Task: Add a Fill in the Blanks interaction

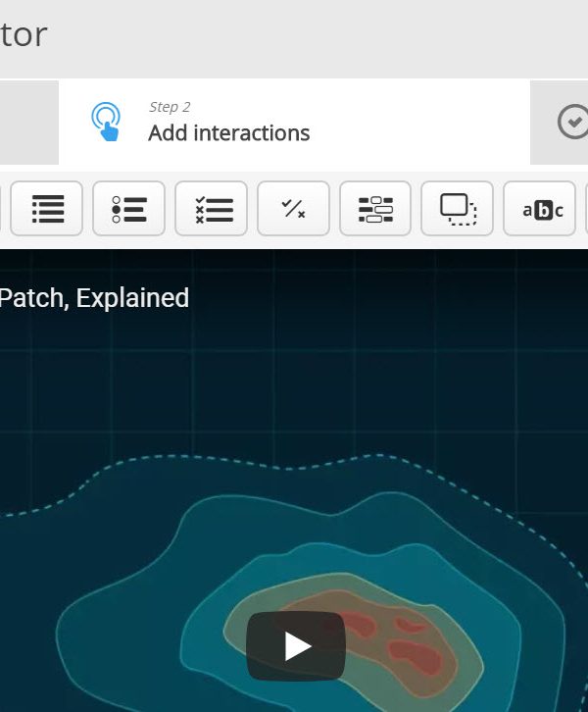Action: click(x=375, y=209)
